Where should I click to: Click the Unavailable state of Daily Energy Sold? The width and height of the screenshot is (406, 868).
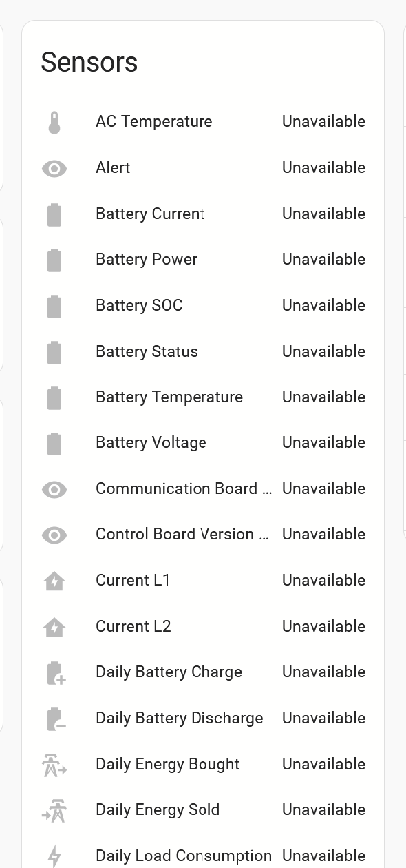[x=323, y=810]
